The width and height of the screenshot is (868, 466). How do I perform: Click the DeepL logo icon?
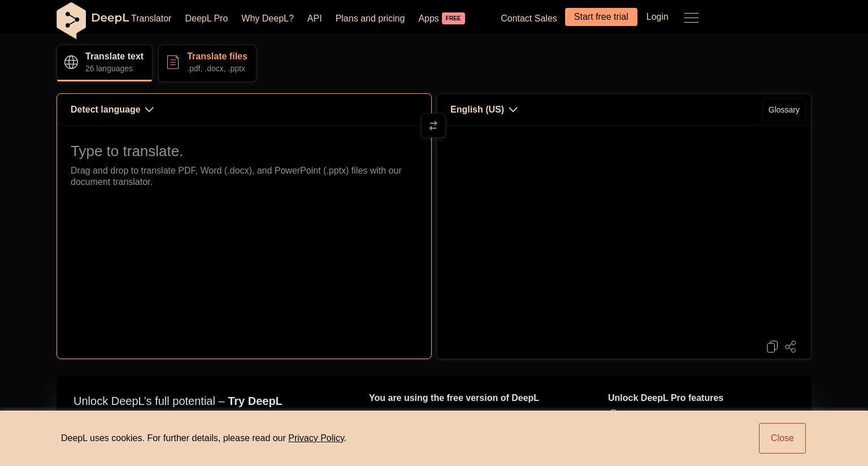[71, 20]
